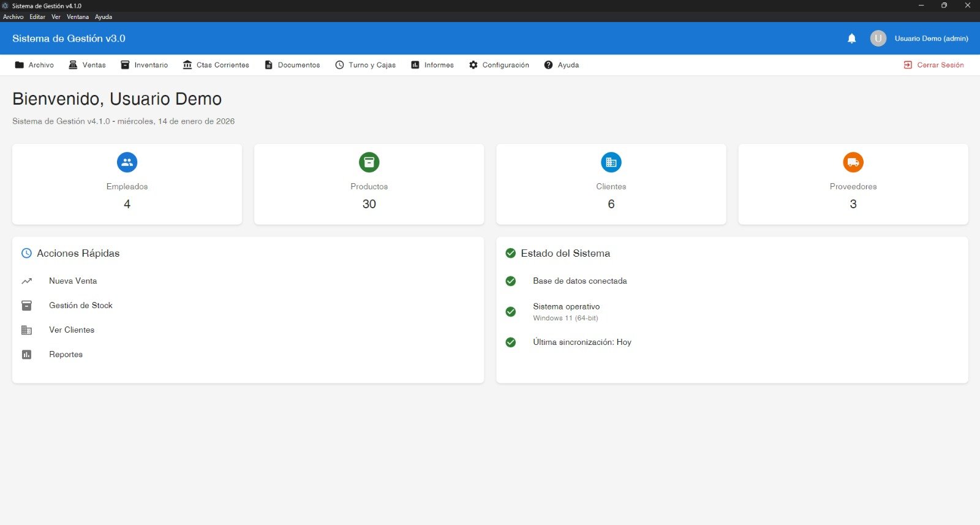Click the Proveedores card label
Screen dimensions: 980x525
point(853,186)
